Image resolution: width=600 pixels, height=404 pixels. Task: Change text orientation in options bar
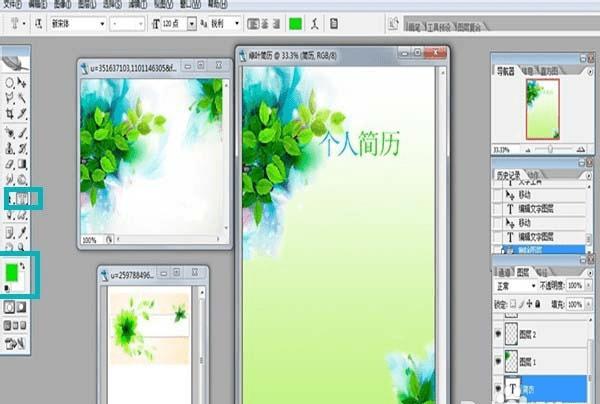click(x=38, y=24)
